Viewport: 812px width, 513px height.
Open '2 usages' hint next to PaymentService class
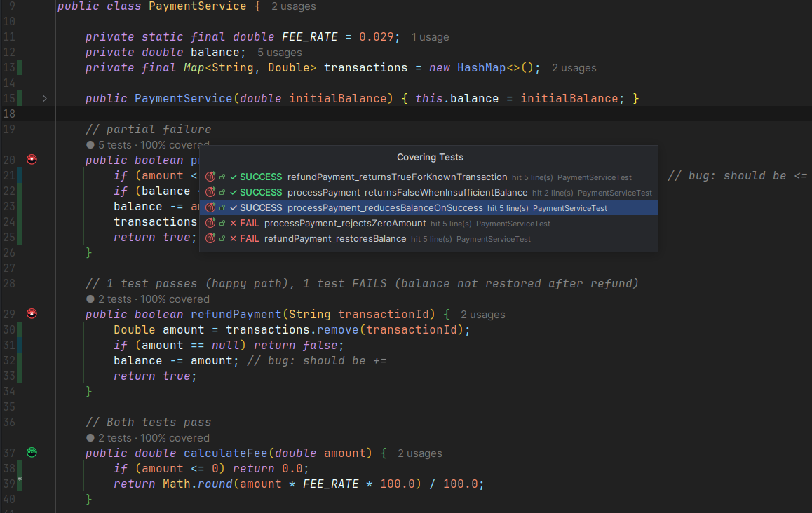294,7
